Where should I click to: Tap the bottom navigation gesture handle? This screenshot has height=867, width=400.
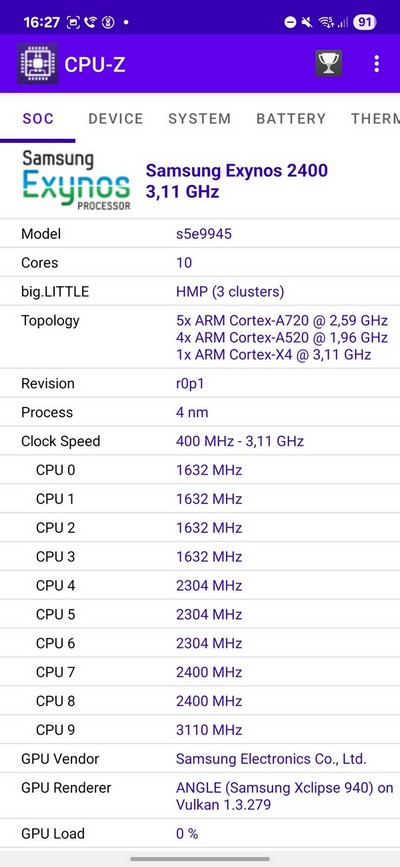tap(200, 859)
